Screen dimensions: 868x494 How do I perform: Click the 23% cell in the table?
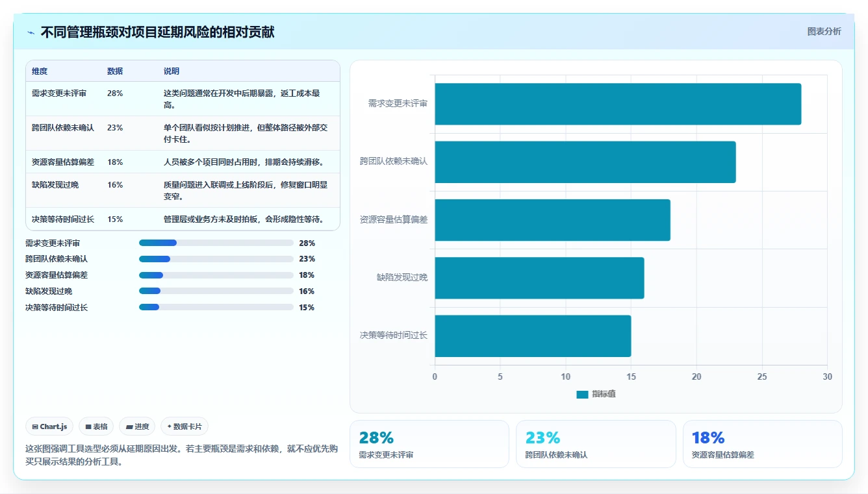pos(115,128)
